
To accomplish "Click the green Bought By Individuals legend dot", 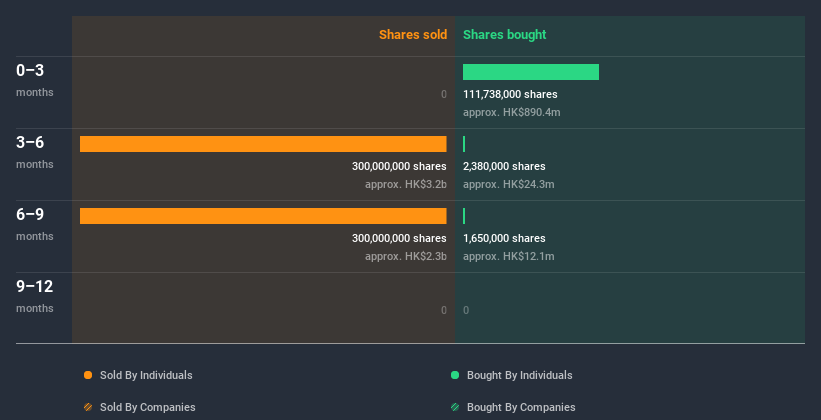I will (x=455, y=375).
